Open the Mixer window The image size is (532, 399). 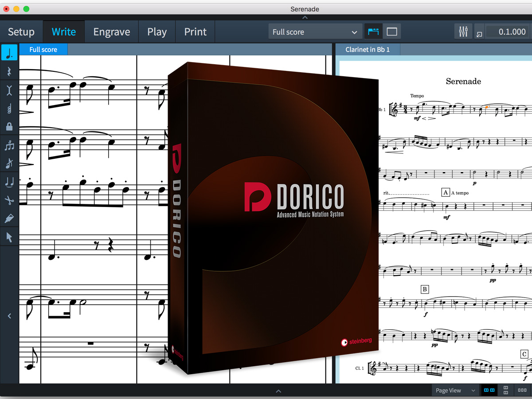tap(463, 31)
